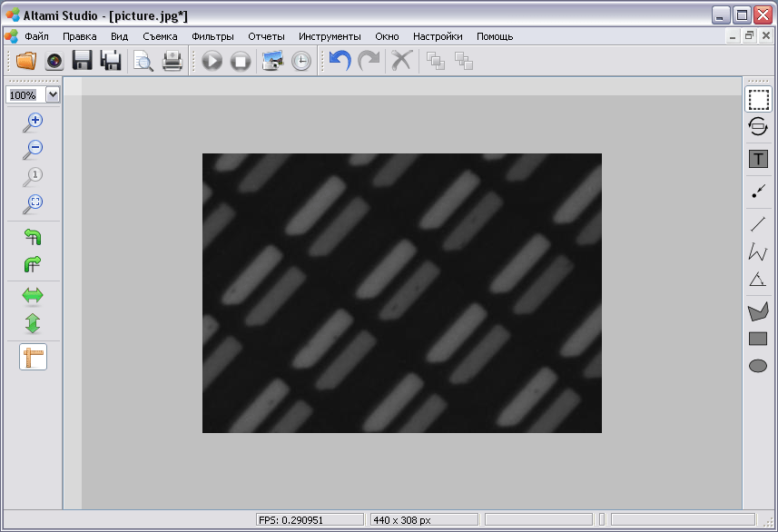Rotate image left with green arrow
Viewport: 778px width, 532px height.
point(33,237)
